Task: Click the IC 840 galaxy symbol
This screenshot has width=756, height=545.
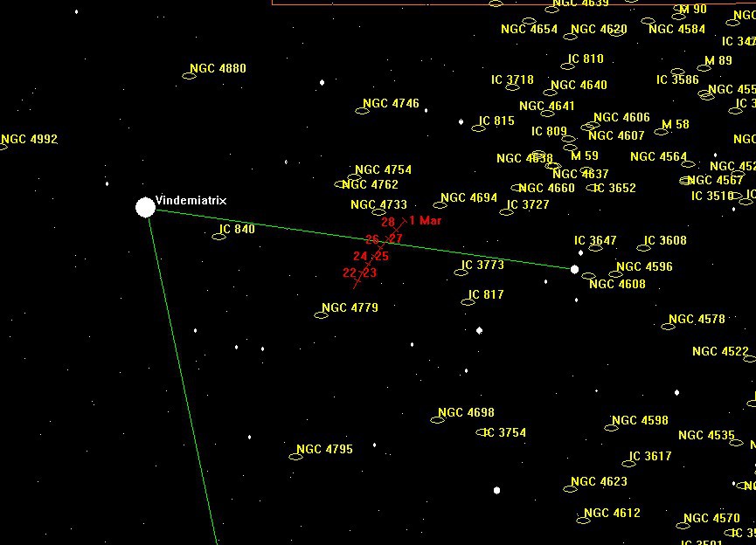Action: [x=219, y=236]
